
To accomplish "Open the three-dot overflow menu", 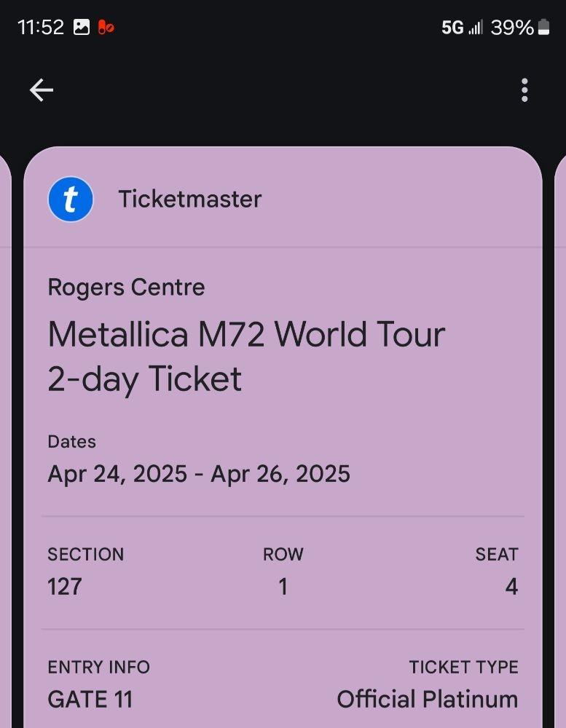I will (524, 90).
